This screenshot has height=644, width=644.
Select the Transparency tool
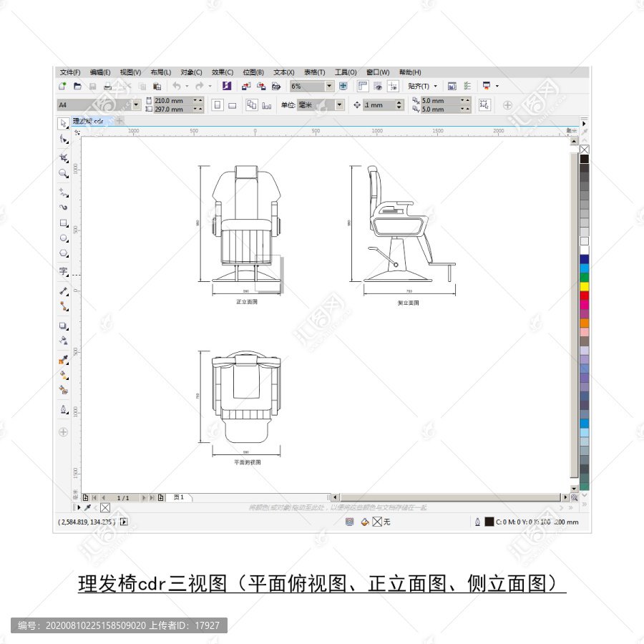(x=63, y=341)
